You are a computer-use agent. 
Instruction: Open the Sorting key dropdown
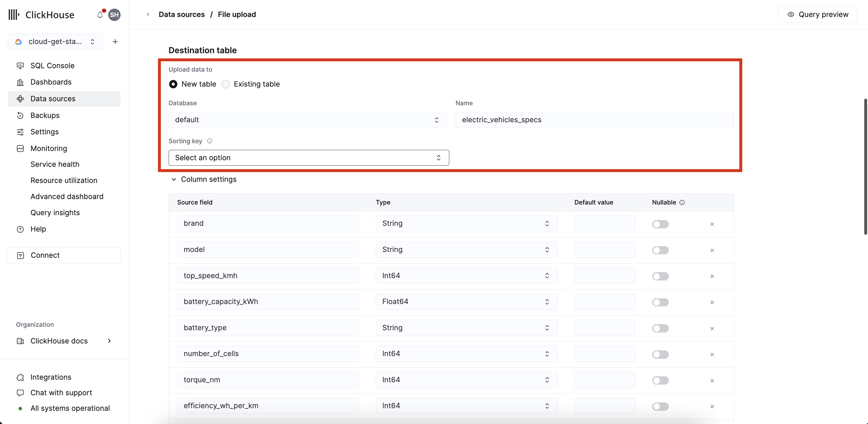[308, 158]
